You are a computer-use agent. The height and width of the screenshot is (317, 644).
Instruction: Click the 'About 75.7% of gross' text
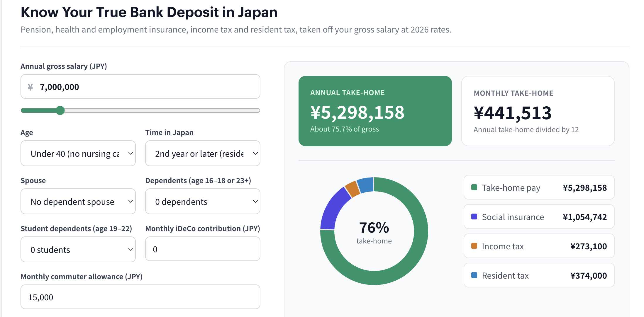[x=345, y=129]
